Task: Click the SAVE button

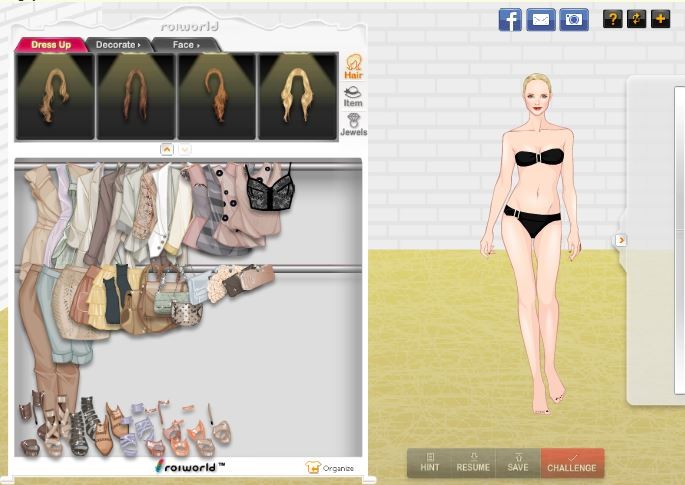Action: [517, 462]
